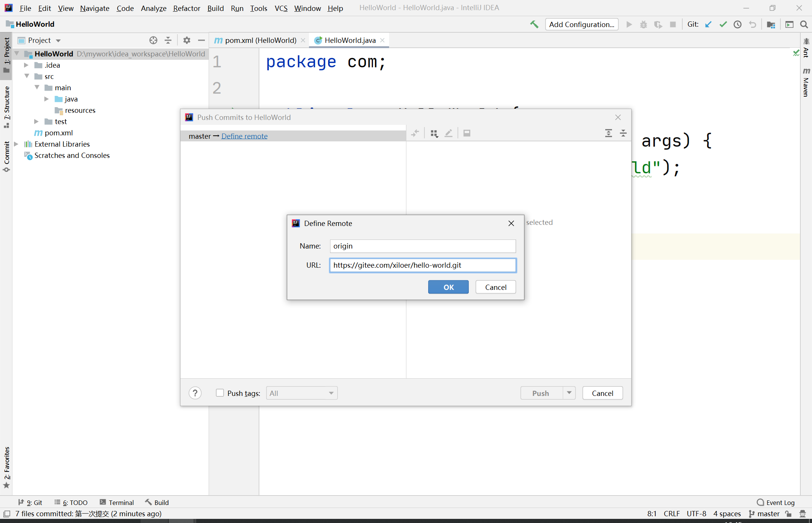812x523 pixels.
Task: Click the Collapse All icon in Push dialog
Action: (623, 133)
